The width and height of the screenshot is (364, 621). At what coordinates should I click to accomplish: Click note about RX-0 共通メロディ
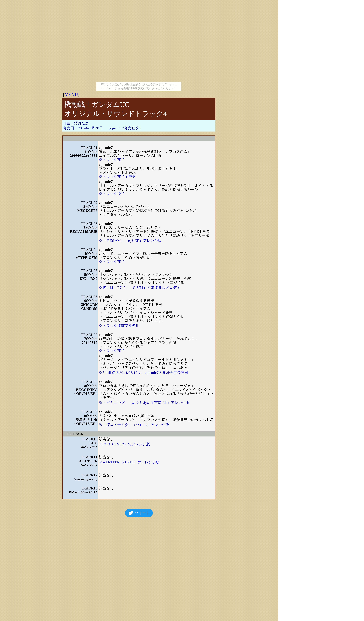pyautogui.click(x=139, y=288)
